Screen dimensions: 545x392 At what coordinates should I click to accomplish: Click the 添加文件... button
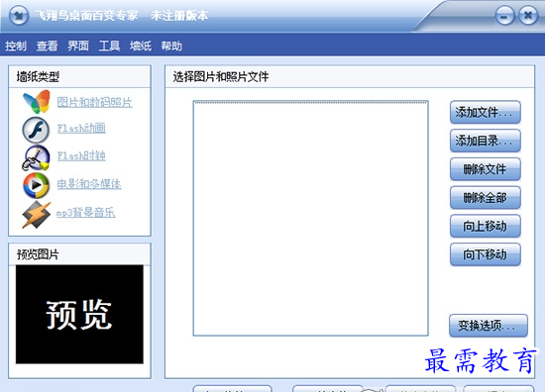point(486,112)
